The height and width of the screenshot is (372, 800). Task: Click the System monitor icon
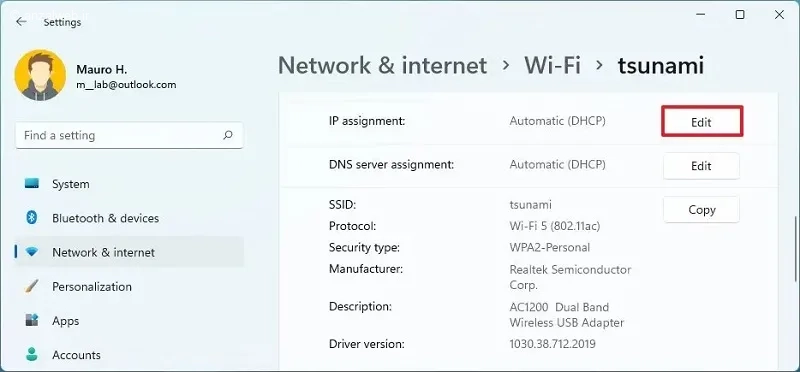tap(32, 183)
